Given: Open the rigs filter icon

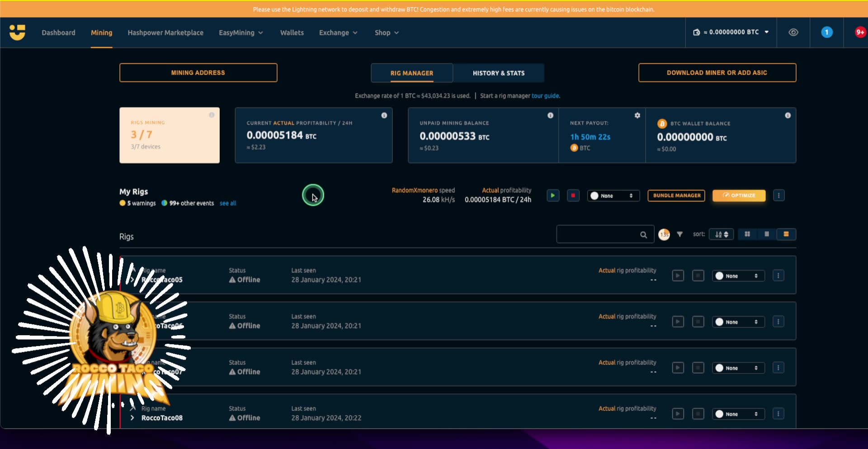Looking at the screenshot, I should pyautogui.click(x=680, y=234).
